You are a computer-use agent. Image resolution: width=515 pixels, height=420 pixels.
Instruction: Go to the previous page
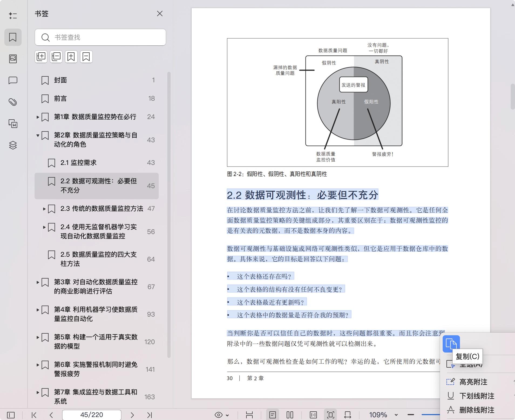point(51,415)
